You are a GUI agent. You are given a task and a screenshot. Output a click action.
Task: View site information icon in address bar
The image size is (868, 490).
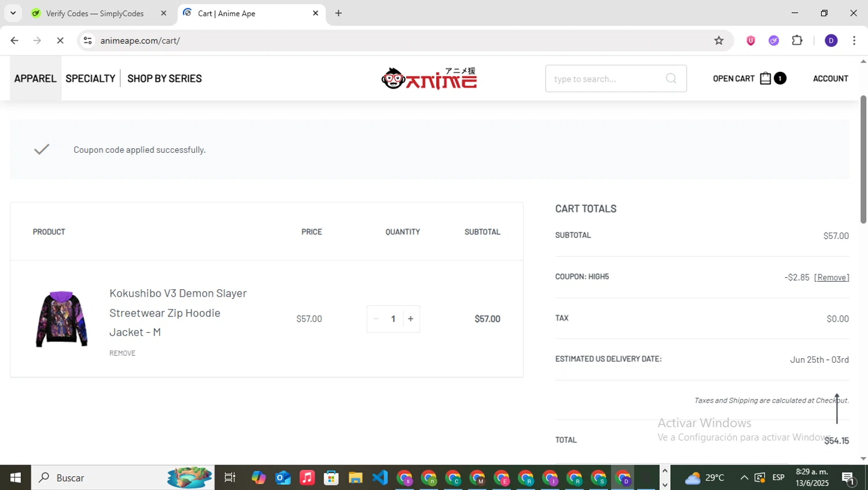click(87, 40)
